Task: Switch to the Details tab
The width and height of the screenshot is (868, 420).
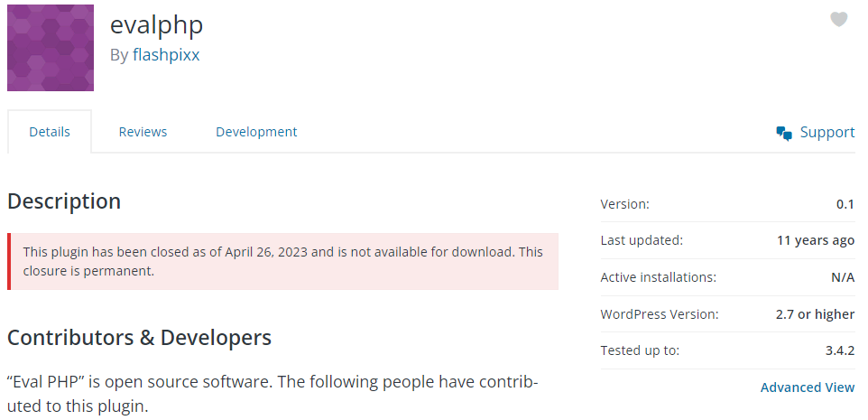Action: (50, 132)
